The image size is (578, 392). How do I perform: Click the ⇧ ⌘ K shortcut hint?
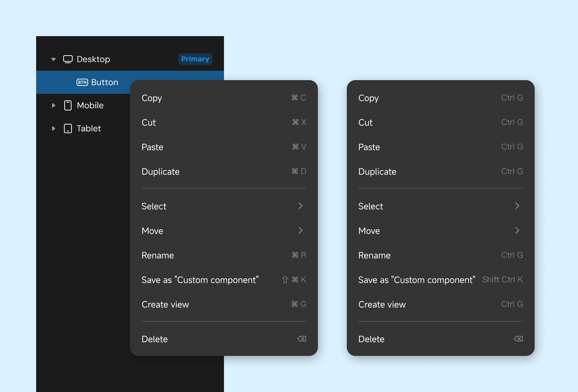point(294,280)
